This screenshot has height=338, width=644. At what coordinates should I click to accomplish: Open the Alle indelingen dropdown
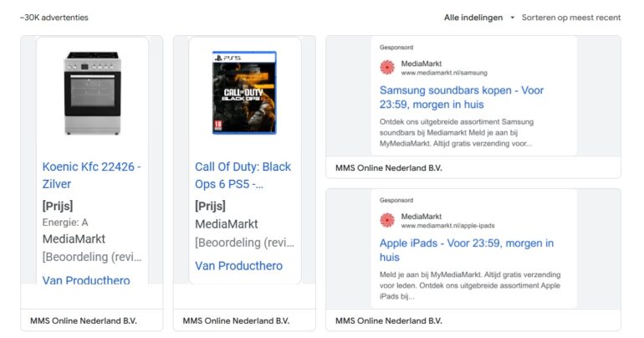479,18
